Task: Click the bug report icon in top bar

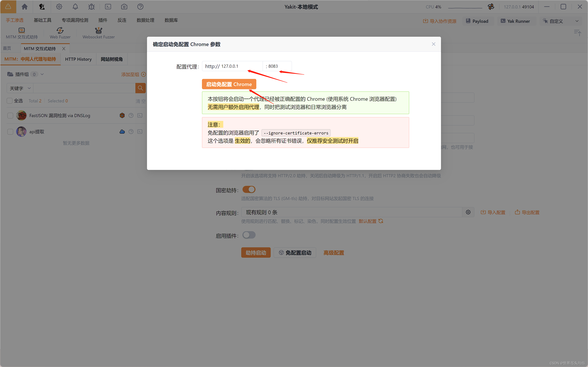Action: pos(91,7)
